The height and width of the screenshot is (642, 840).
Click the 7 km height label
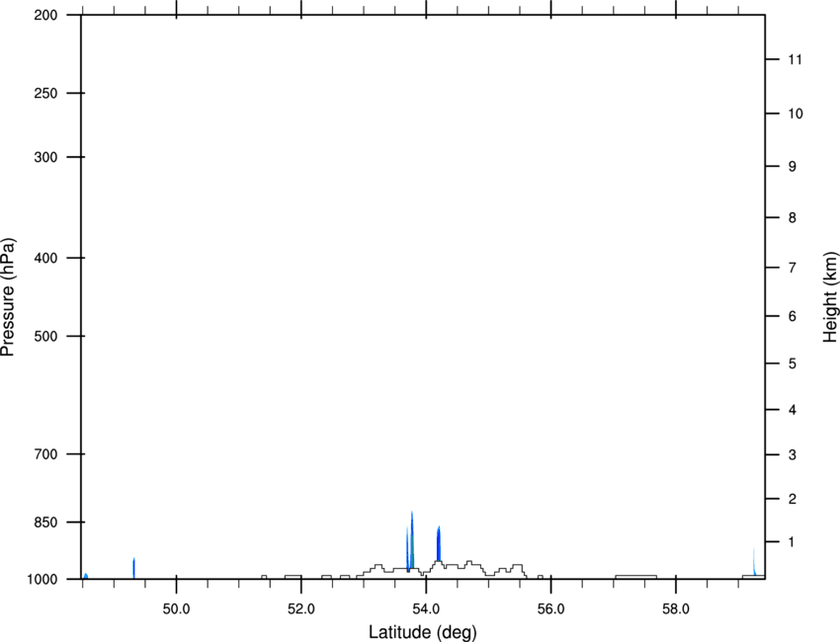793,268
